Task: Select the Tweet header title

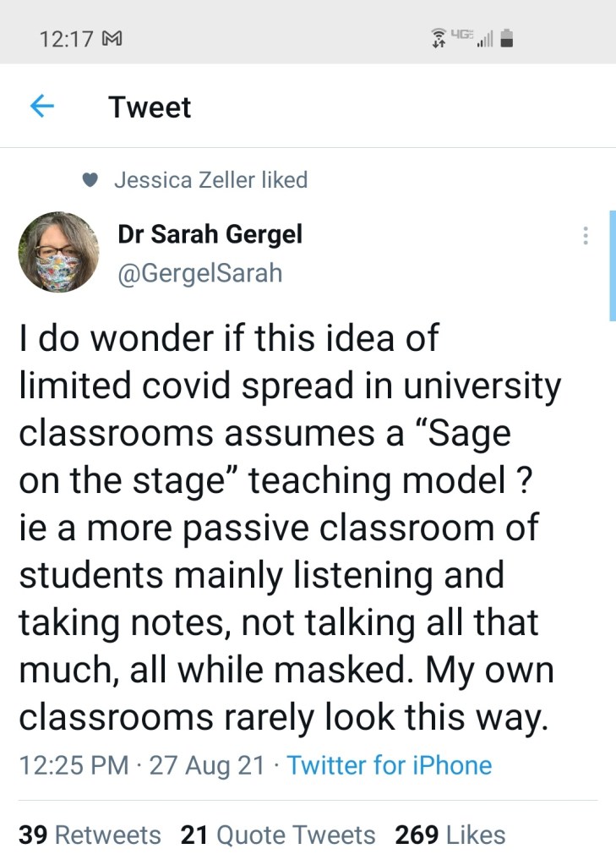Action: point(150,107)
